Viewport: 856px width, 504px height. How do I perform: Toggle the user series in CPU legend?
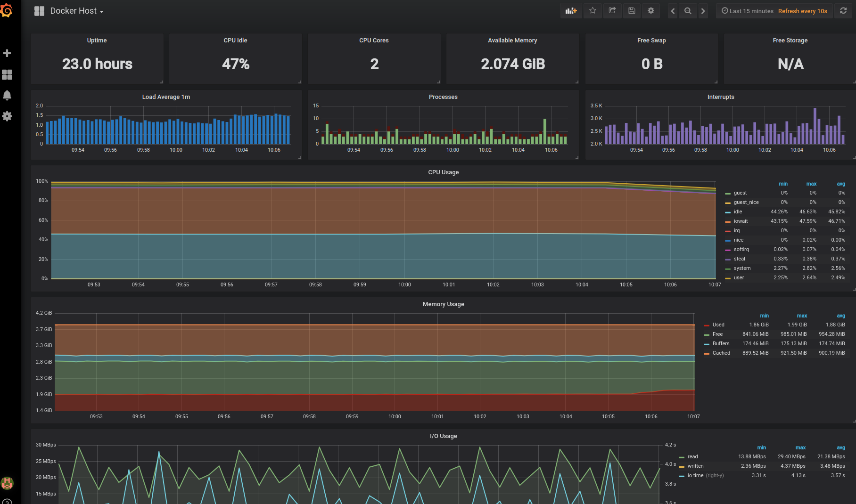739,278
